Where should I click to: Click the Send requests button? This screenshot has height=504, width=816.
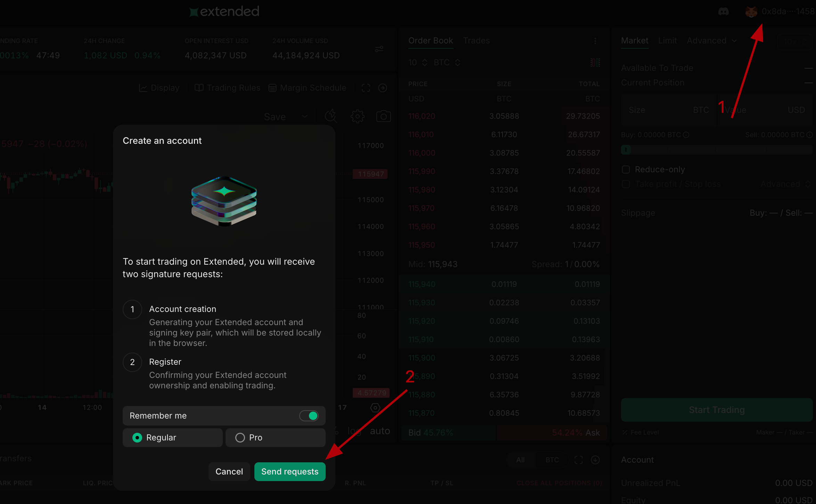289,472
